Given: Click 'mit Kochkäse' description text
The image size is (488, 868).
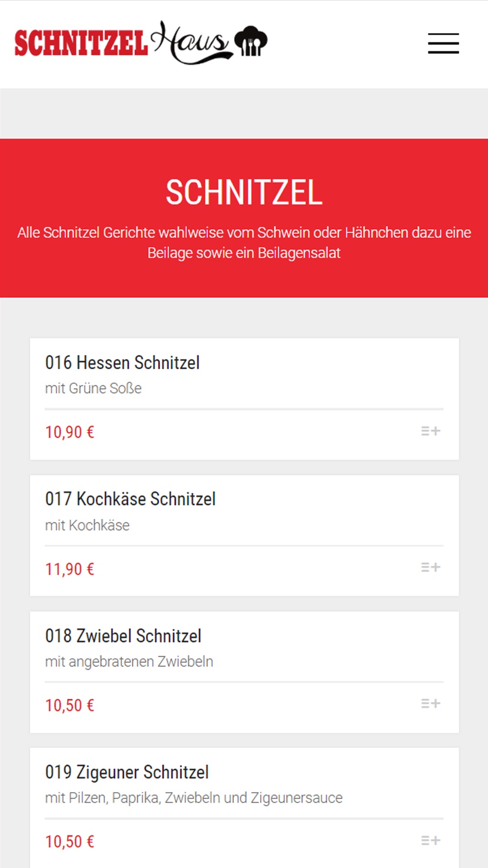Looking at the screenshot, I should [87, 525].
